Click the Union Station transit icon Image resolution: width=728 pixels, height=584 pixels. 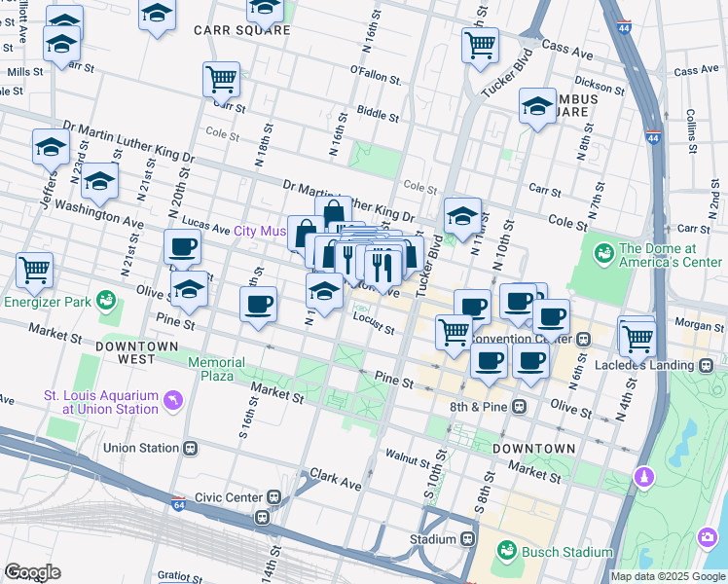pos(191,449)
